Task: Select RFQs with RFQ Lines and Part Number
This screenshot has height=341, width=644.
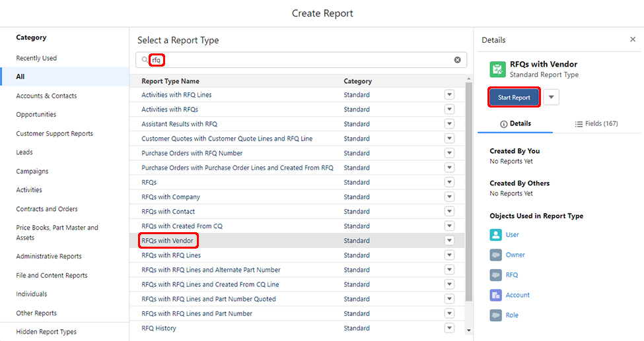Action: pos(197,313)
